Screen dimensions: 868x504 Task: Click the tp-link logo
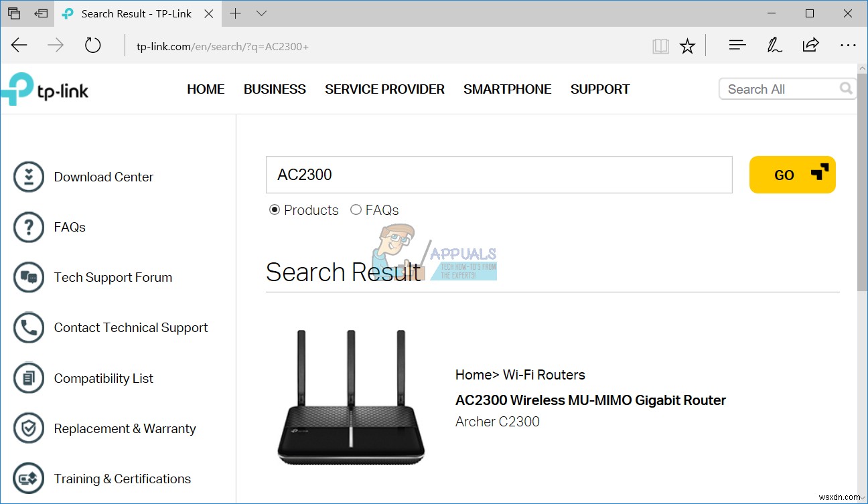coord(45,88)
